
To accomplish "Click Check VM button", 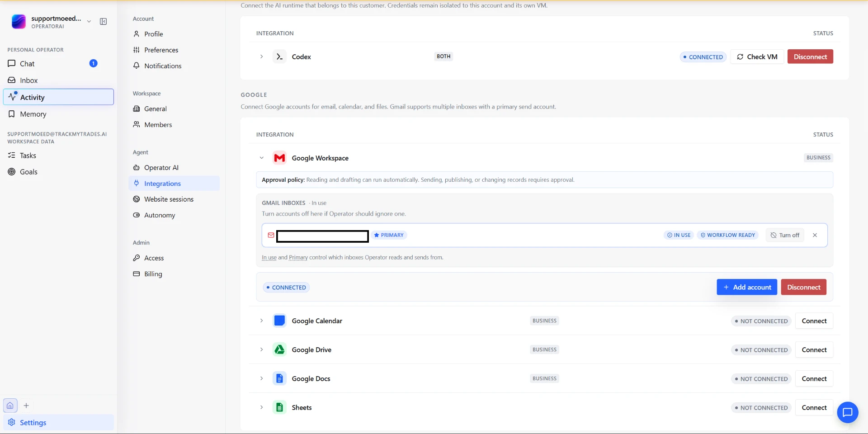I will point(757,57).
